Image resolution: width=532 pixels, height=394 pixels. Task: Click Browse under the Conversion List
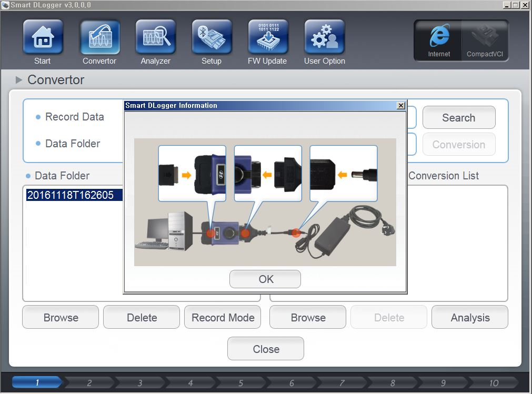[308, 317]
